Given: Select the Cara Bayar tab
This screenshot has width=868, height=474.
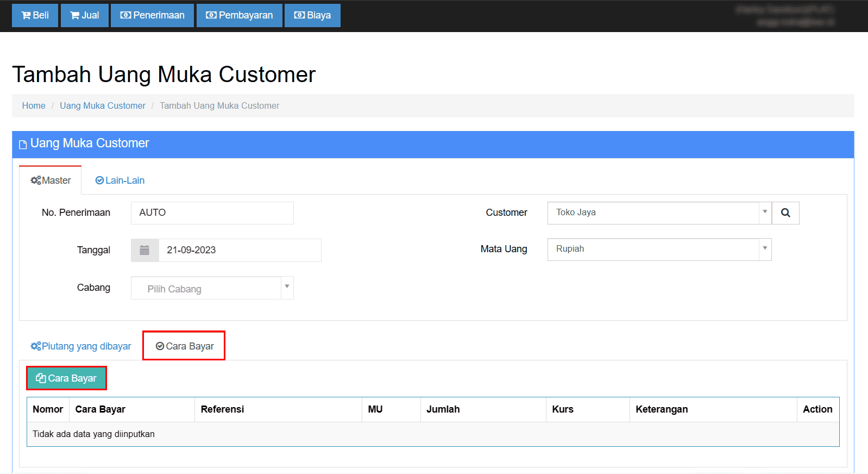Looking at the screenshot, I should coord(184,346).
